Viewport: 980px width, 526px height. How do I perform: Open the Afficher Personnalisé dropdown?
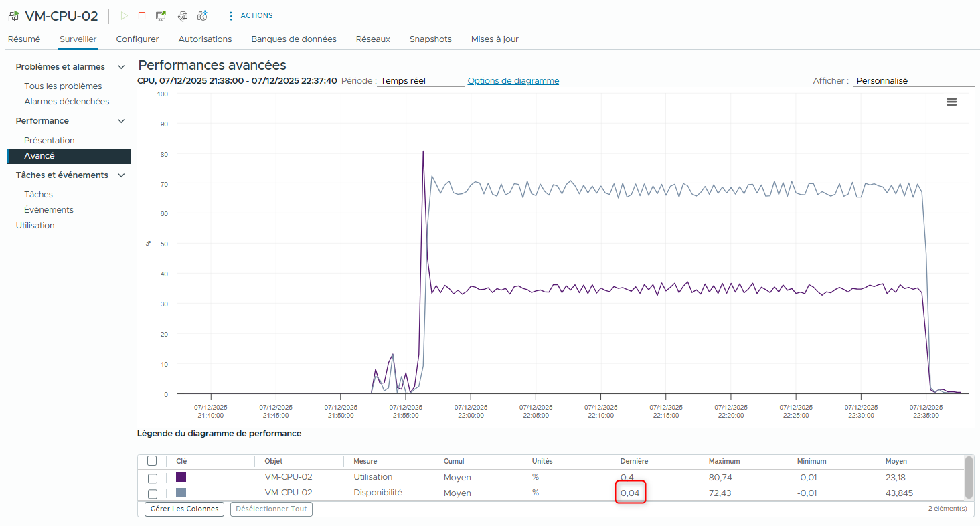tap(913, 81)
